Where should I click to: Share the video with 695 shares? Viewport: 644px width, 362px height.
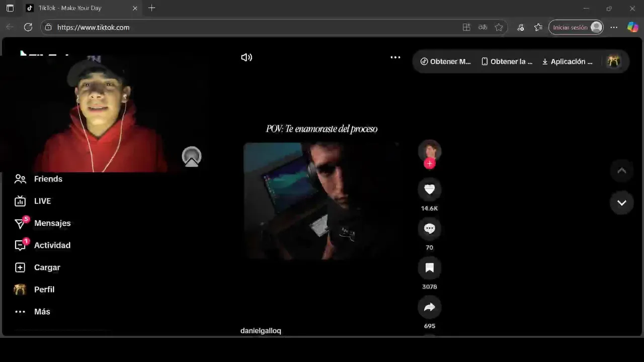tap(430, 307)
